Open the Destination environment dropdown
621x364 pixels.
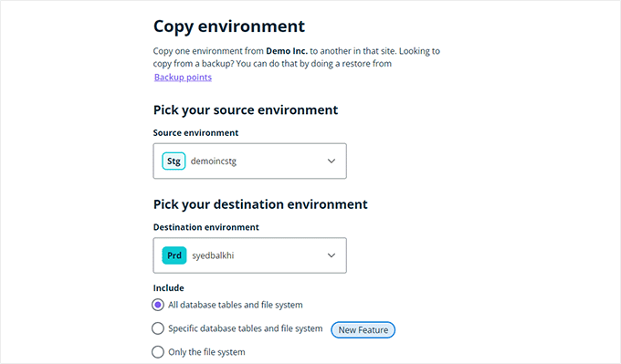click(x=250, y=255)
